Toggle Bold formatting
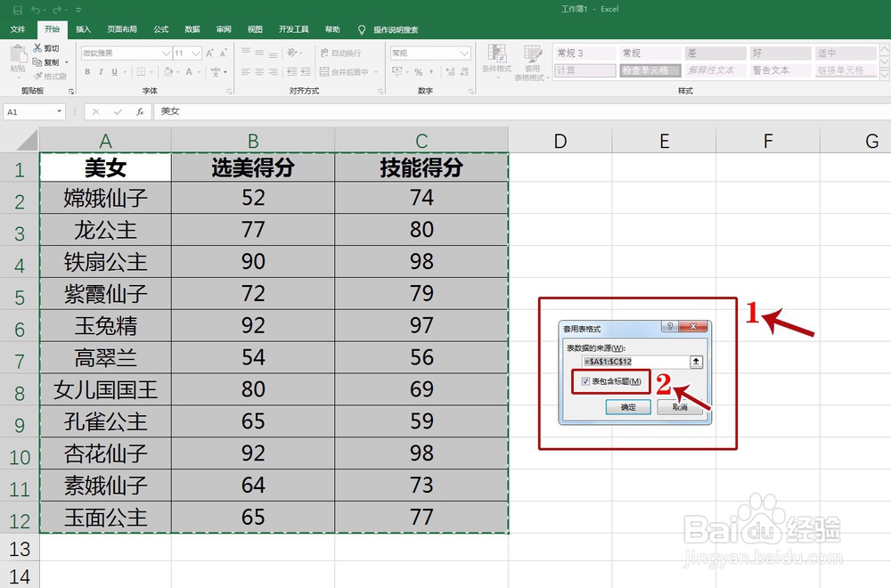Image resolution: width=891 pixels, height=588 pixels. coord(87,72)
